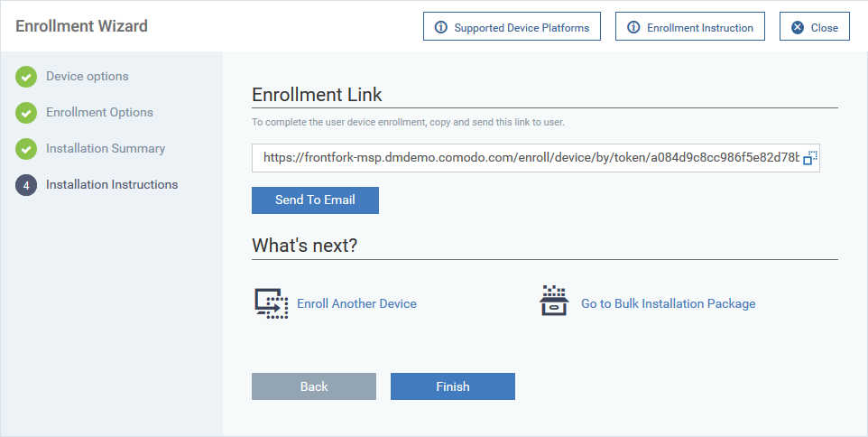Click the info icon beside Enrollment Instruction

coord(633,27)
